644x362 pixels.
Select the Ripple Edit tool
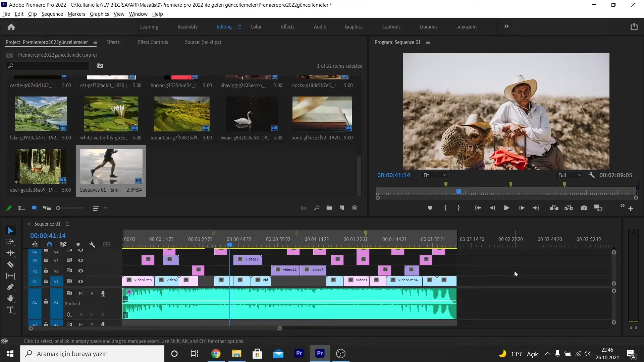[x=10, y=253]
